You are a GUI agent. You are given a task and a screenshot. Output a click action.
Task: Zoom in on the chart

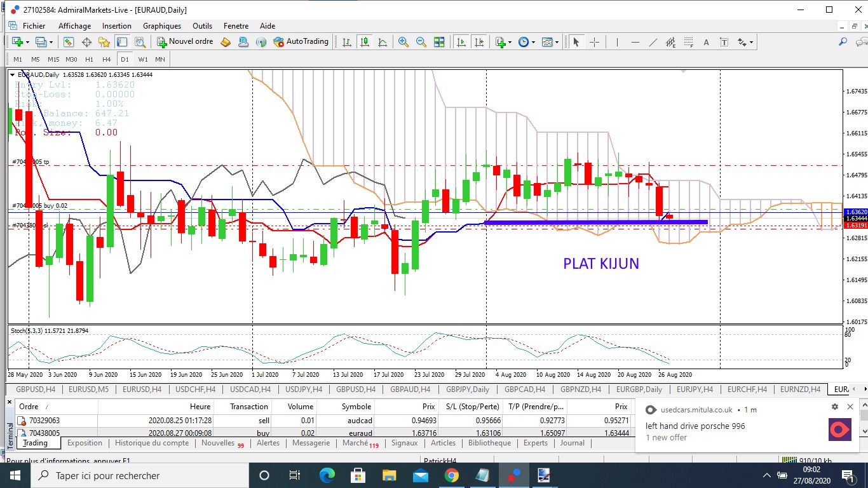(x=403, y=42)
